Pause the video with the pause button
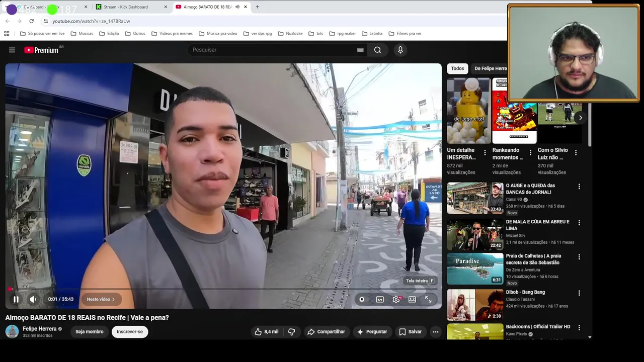 tap(16, 299)
